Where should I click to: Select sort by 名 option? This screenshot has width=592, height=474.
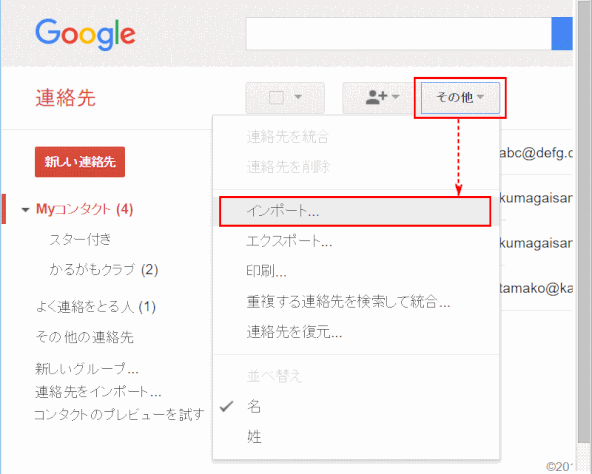pyautogui.click(x=356, y=407)
